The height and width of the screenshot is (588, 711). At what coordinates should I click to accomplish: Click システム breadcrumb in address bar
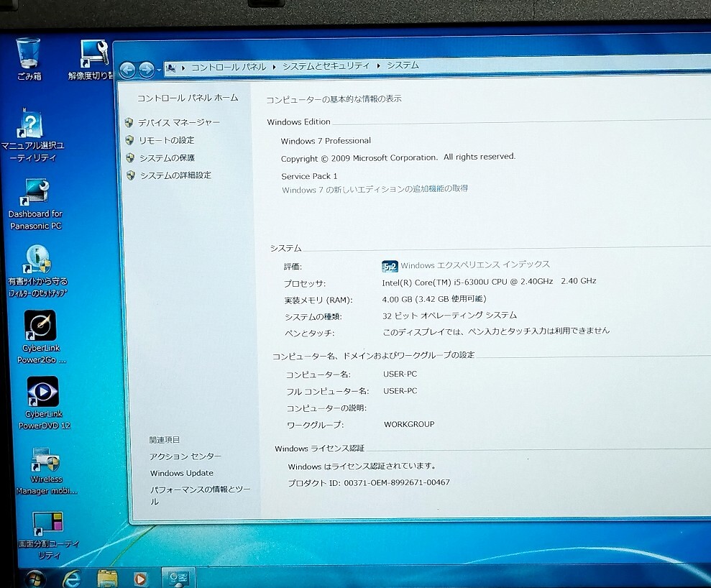(403, 65)
